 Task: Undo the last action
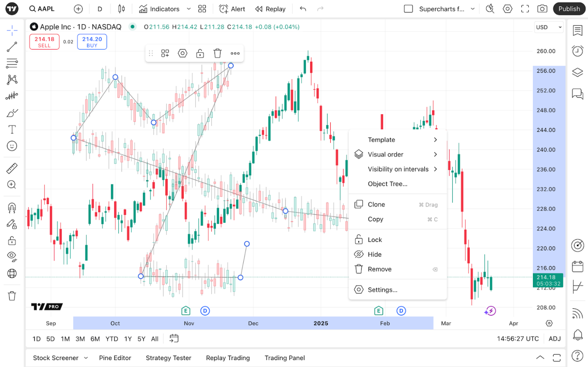tap(303, 9)
